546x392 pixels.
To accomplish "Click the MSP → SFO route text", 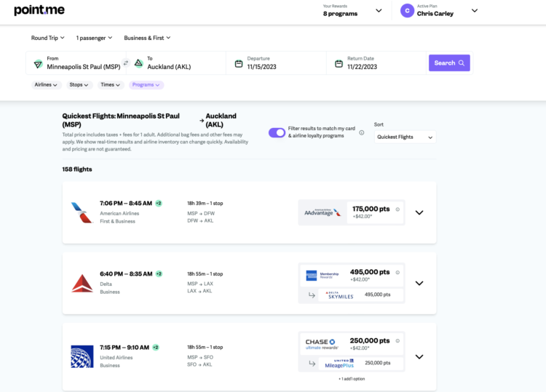I will click(200, 357).
